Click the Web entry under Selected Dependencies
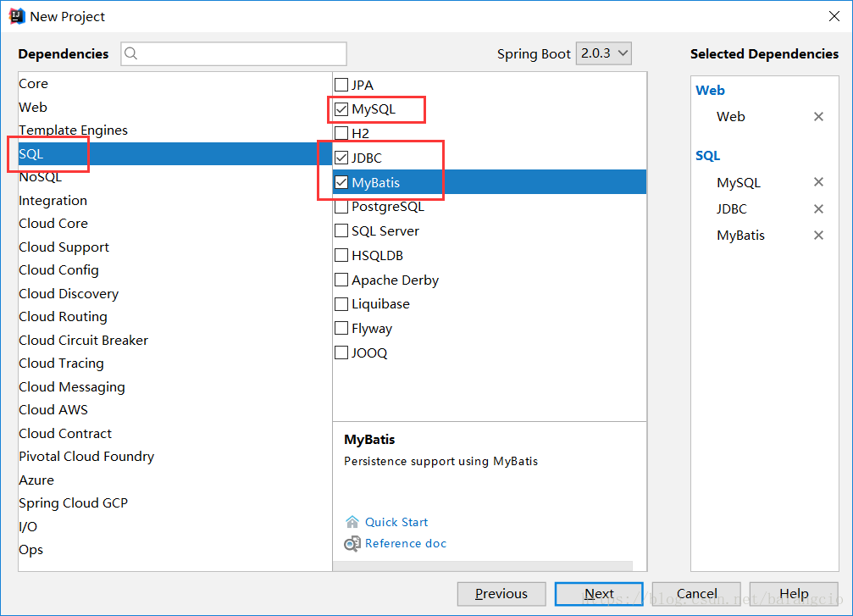Screen dimensions: 853x616 pyautogui.click(x=731, y=116)
